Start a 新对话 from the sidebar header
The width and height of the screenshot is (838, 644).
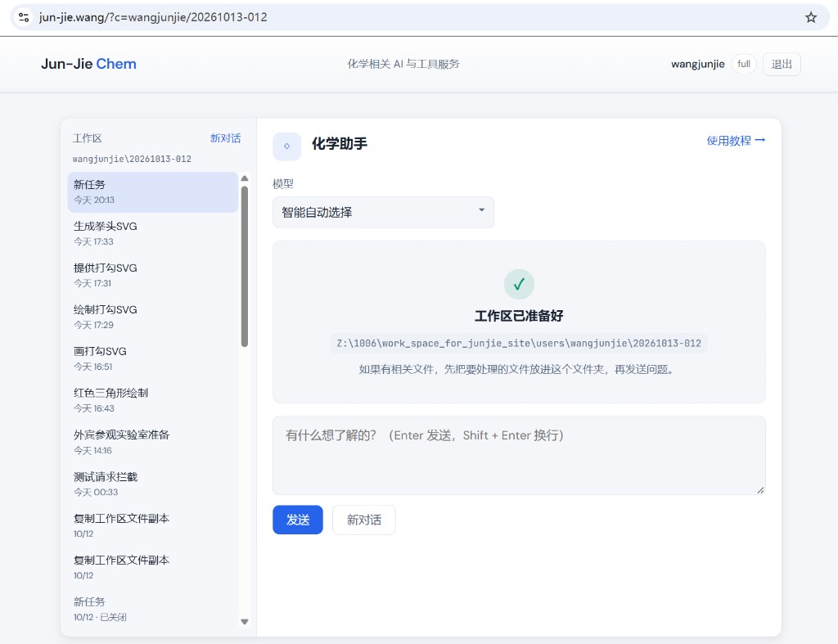226,138
